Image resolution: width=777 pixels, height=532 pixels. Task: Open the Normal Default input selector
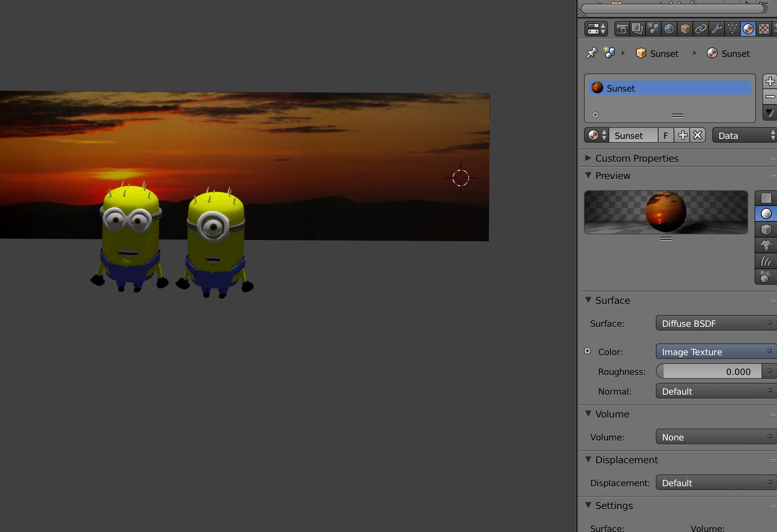(716, 391)
